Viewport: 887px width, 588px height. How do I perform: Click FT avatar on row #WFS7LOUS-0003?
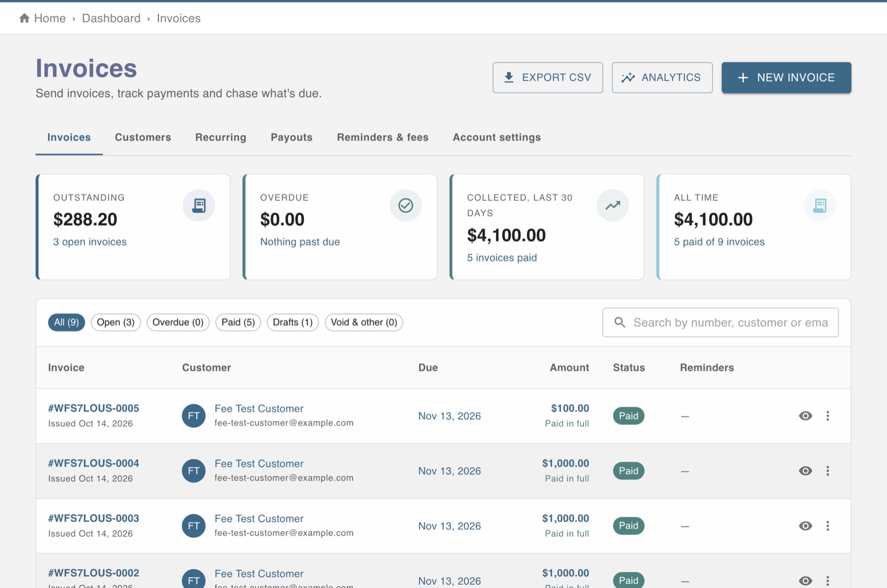[x=193, y=525]
